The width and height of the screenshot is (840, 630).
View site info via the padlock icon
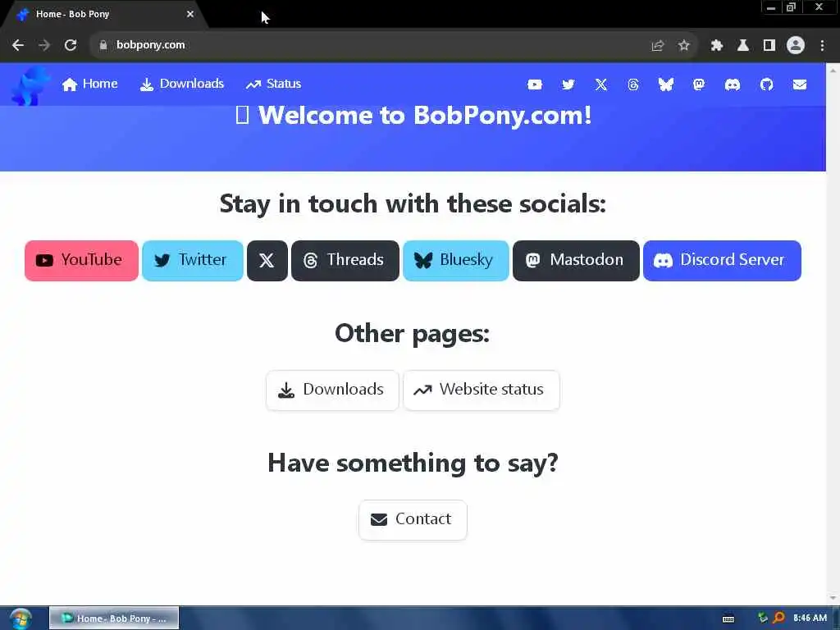[x=103, y=45]
